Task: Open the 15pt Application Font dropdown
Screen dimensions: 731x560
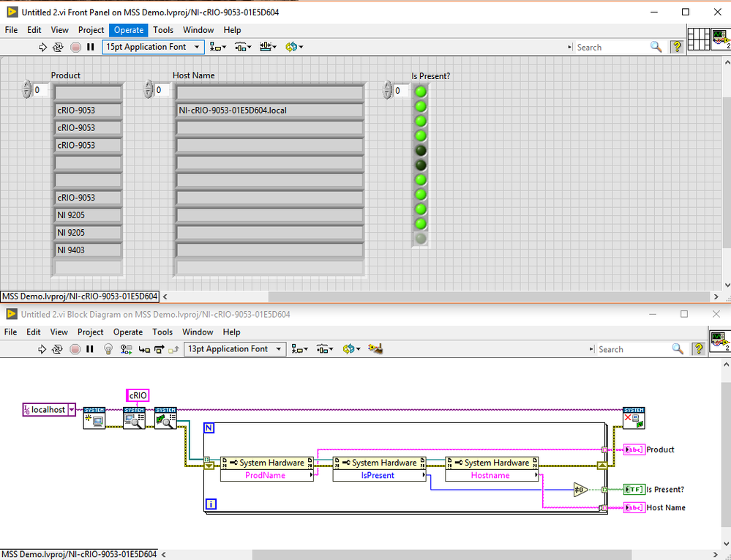Action: (153, 47)
